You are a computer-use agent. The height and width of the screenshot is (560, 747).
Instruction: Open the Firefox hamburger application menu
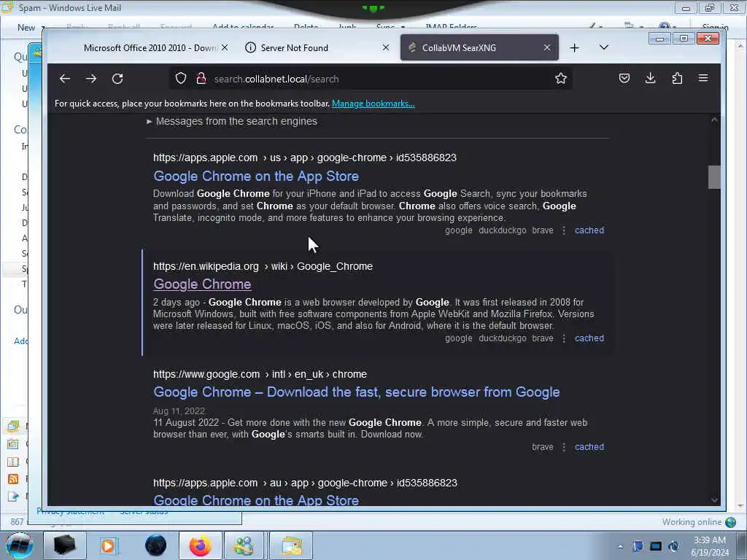(x=703, y=79)
